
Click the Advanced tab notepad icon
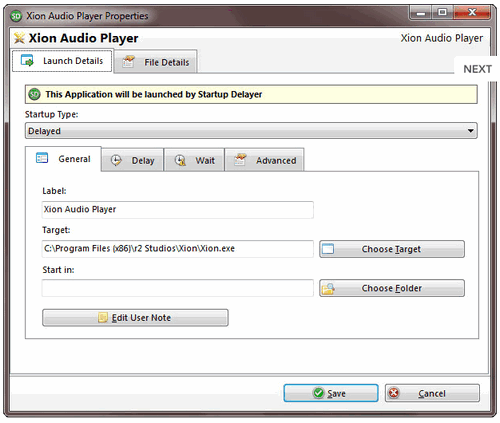click(240, 160)
